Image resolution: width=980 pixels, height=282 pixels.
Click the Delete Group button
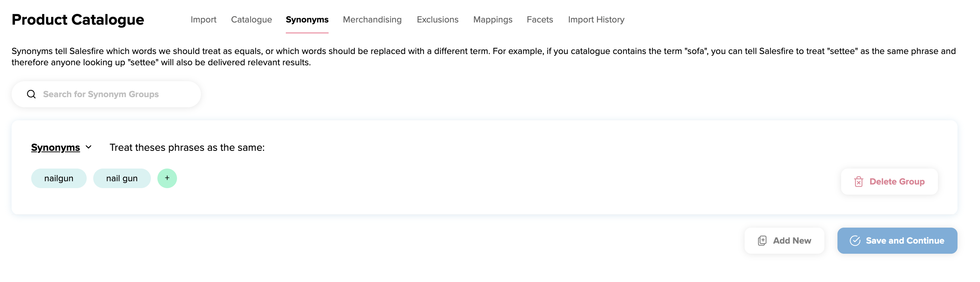coord(889,181)
